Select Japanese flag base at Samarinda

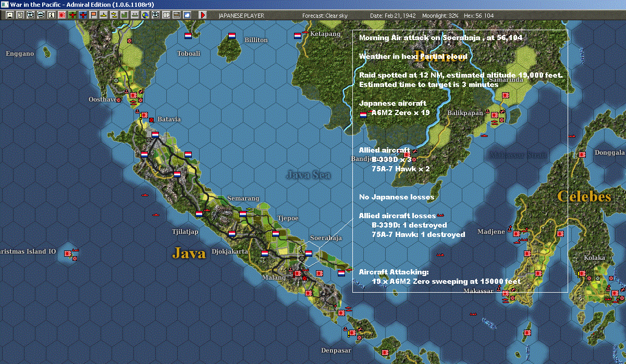(x=506, y=95)
